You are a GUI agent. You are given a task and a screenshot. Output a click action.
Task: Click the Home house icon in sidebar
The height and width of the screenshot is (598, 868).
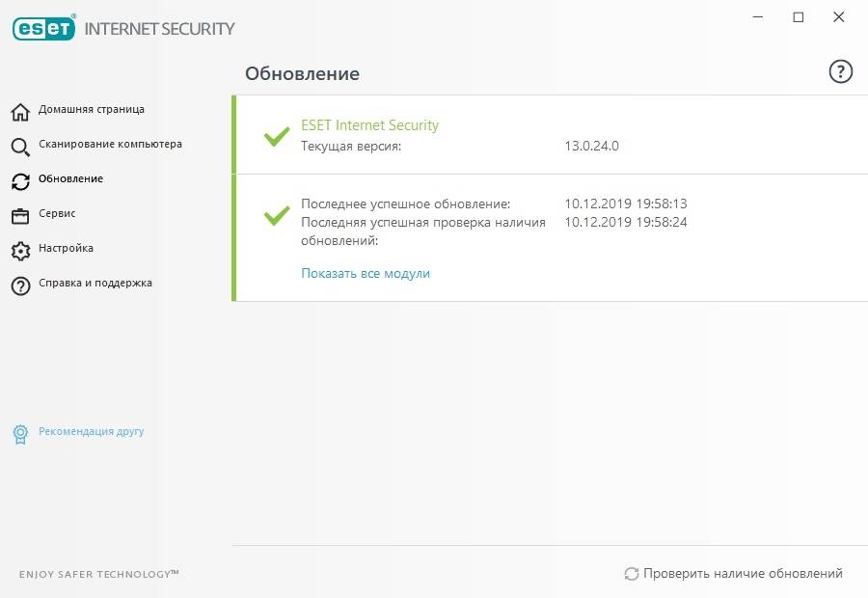[x=20, y=112]
